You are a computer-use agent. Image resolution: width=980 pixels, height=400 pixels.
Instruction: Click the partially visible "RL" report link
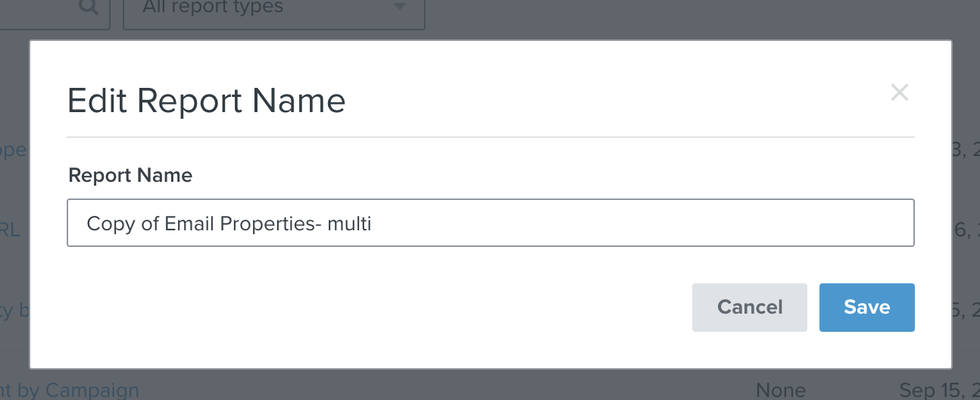11,230
